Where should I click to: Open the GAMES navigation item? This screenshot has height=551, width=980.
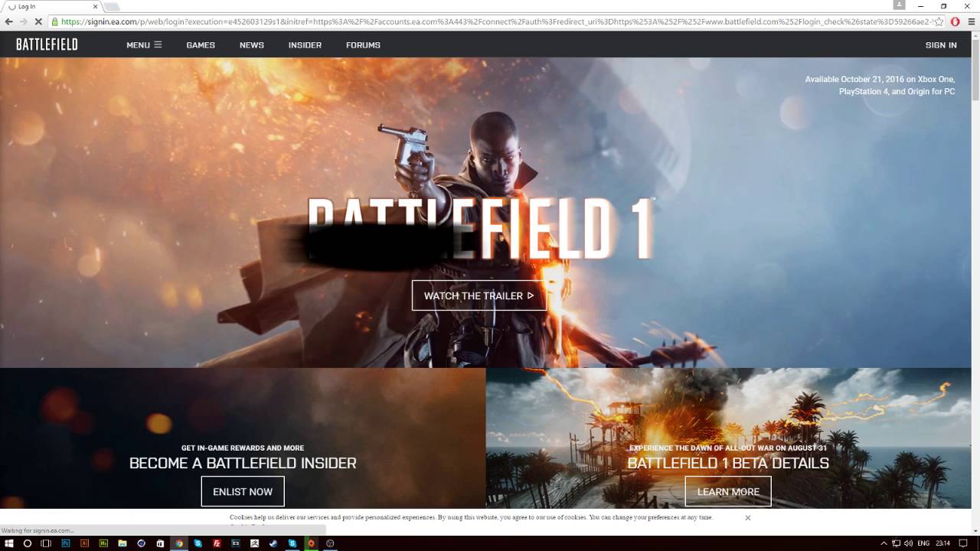pyautogui.click(x=201, y=45)
